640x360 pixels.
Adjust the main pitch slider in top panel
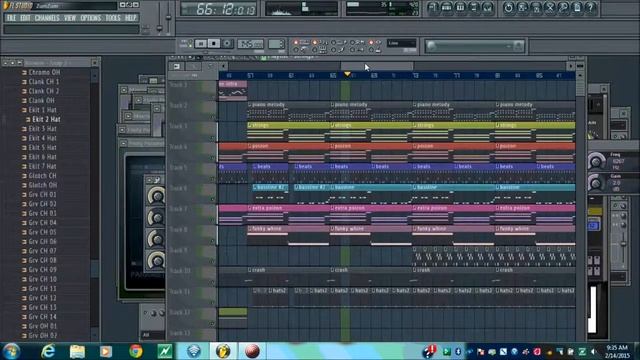pos(168,18)
